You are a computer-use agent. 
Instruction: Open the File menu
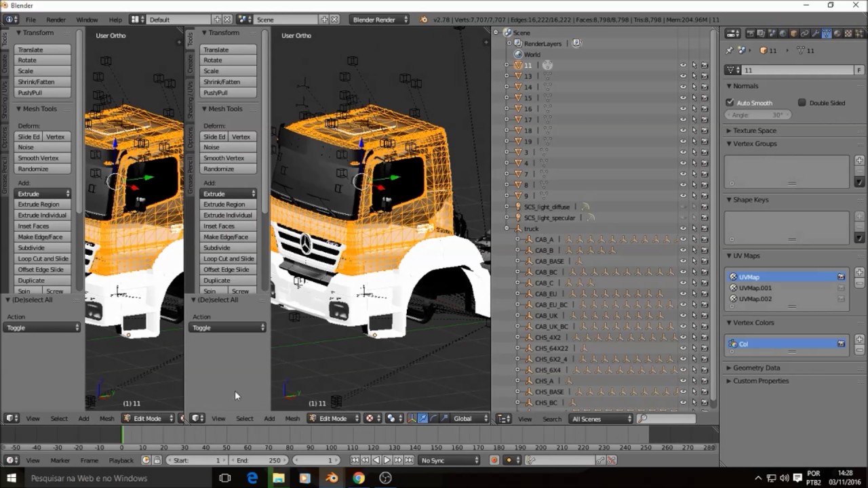pyautogui.click(x=31, y=20)
